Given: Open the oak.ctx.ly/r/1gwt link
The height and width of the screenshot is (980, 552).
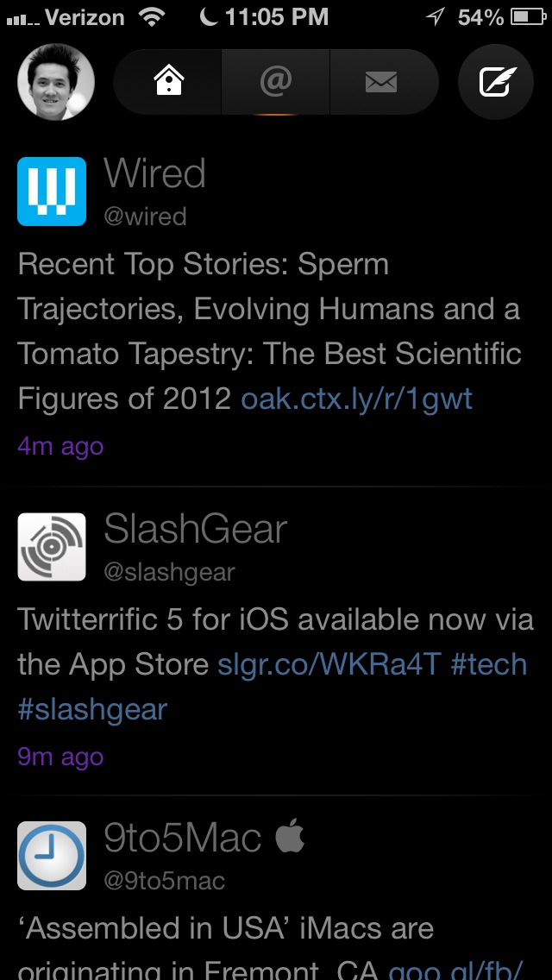Looking at the screenshot, I should tap(357, 399).
